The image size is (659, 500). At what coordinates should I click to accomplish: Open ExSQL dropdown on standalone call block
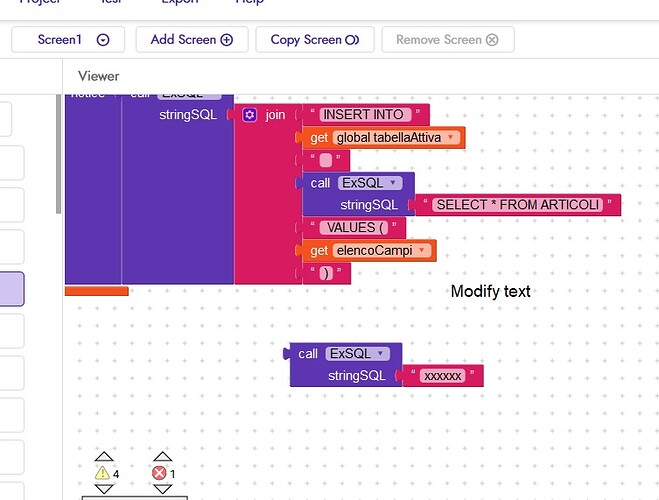[x=380, y=353]
